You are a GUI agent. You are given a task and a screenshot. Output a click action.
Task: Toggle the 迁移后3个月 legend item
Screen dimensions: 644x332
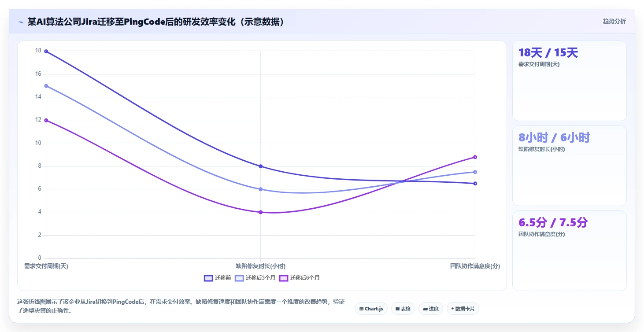click(255, 278)
